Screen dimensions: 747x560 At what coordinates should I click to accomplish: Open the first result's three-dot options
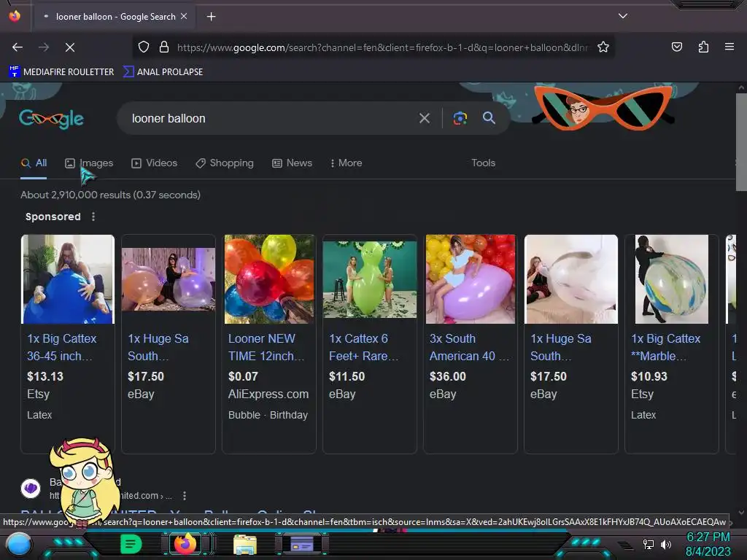pyautogui.click(x=185, y=496)
